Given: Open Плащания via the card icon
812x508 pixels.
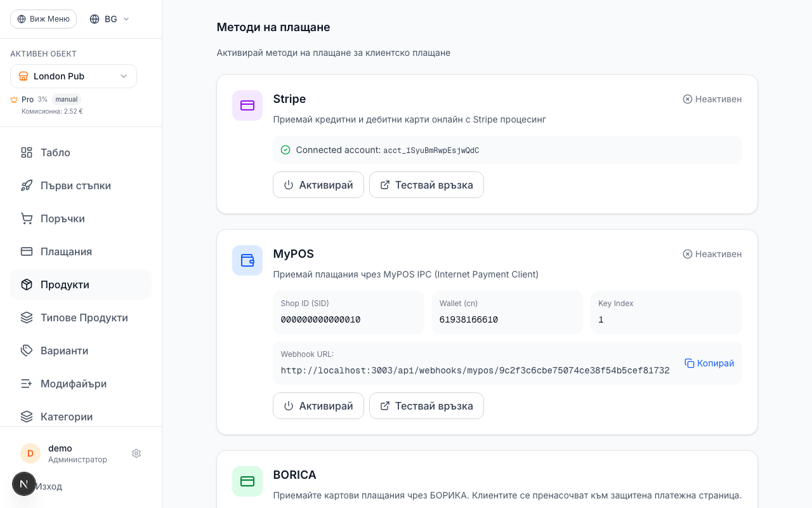Looking at the screenshot, I should coord(26,251).
